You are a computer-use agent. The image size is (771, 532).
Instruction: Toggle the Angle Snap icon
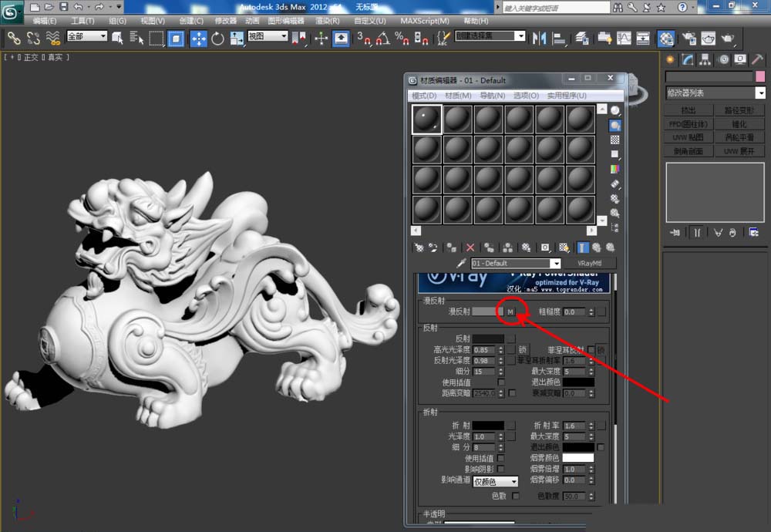coord(383,39)
